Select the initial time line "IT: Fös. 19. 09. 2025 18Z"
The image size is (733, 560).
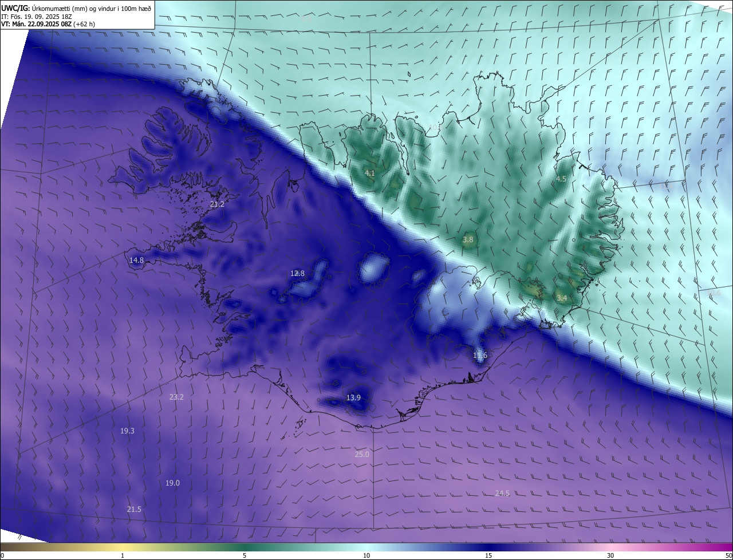click(37, 17)
